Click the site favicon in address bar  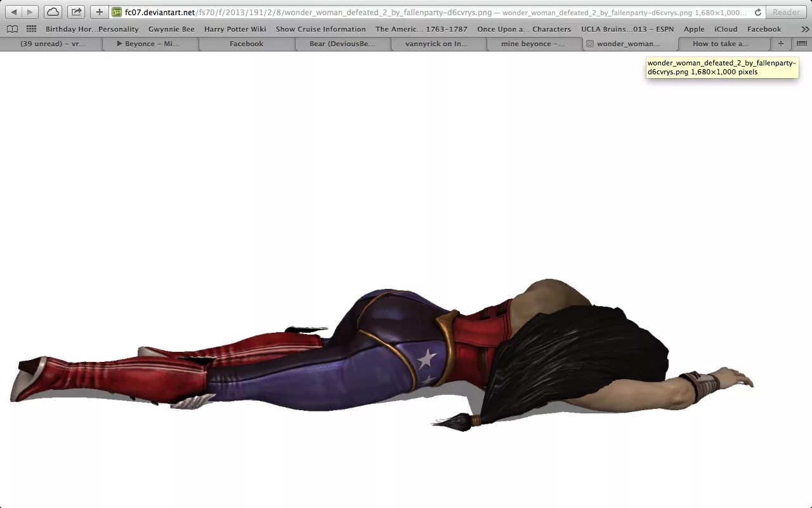tap(117, 12)
